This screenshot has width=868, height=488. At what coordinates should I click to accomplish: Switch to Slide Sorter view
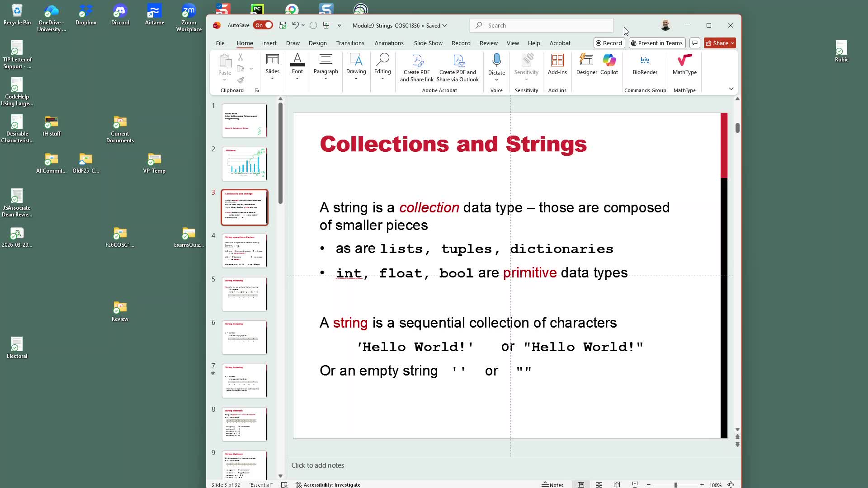click(x=599, y=484)
